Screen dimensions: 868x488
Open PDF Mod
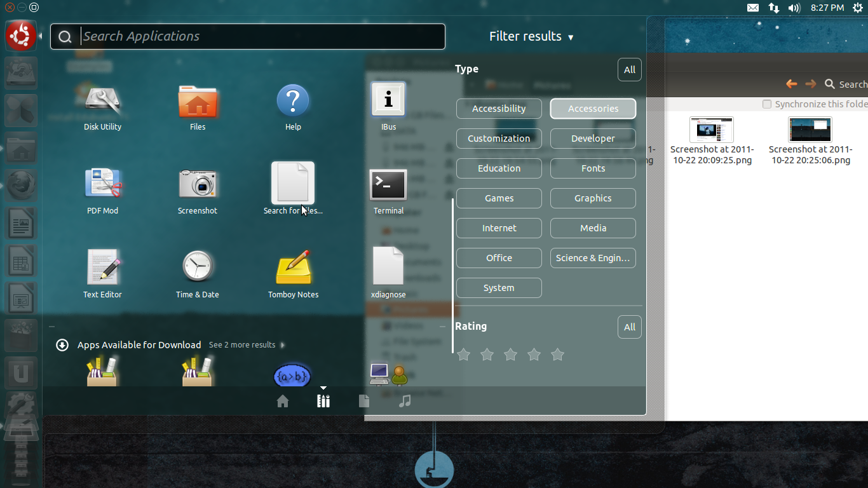coord(102,185)
